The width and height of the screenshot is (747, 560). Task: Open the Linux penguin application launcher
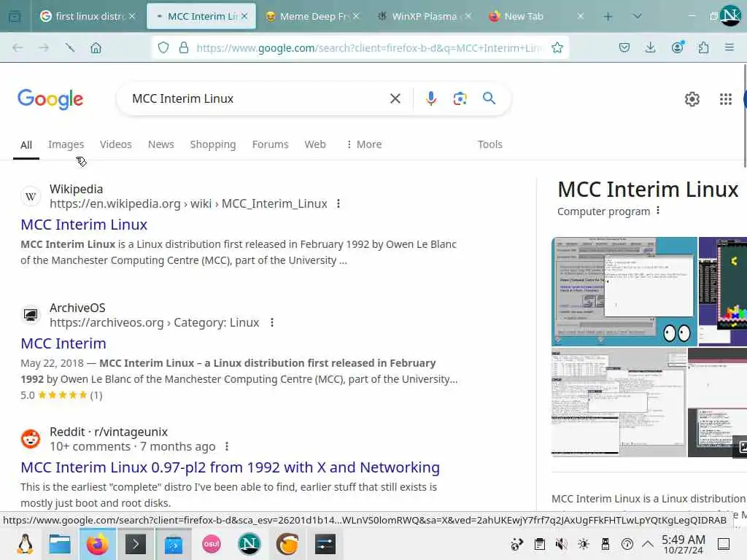tap(25, 544)
